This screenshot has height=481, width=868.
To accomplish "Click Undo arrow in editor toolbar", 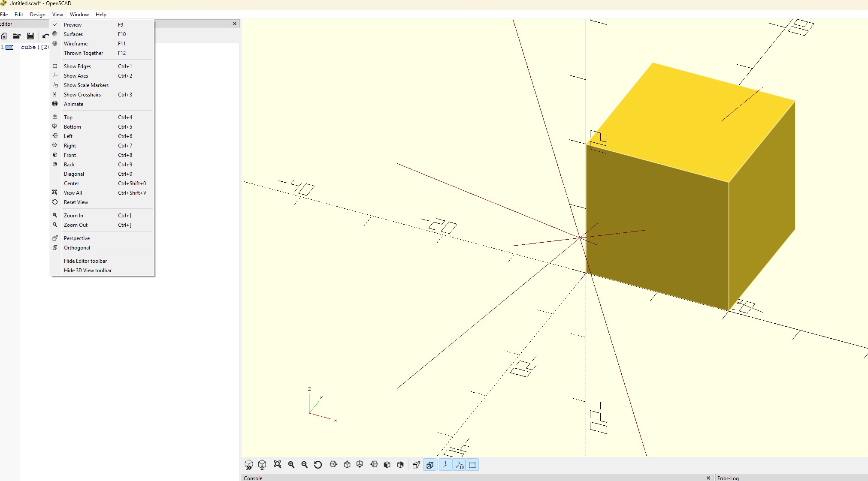I will 45,36.
